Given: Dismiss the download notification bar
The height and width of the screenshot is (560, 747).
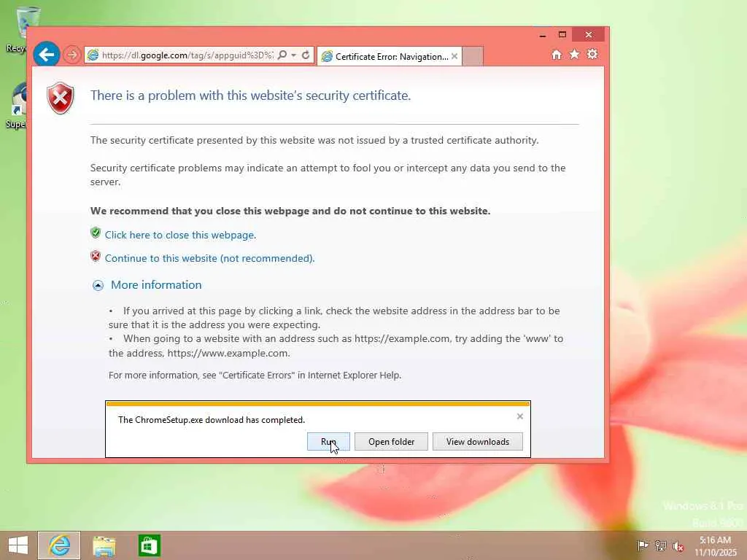Looking at the screenshot, I should (519, 416).
